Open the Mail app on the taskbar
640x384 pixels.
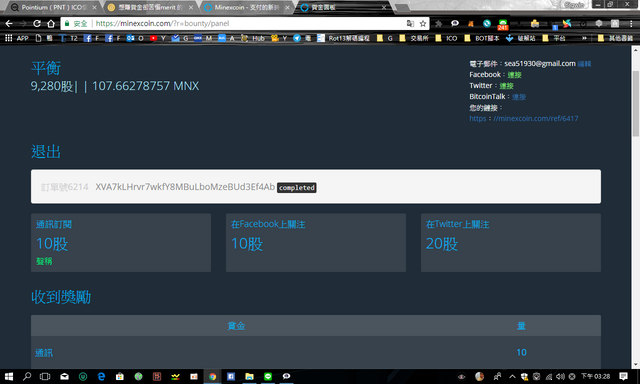coord(64,376)
